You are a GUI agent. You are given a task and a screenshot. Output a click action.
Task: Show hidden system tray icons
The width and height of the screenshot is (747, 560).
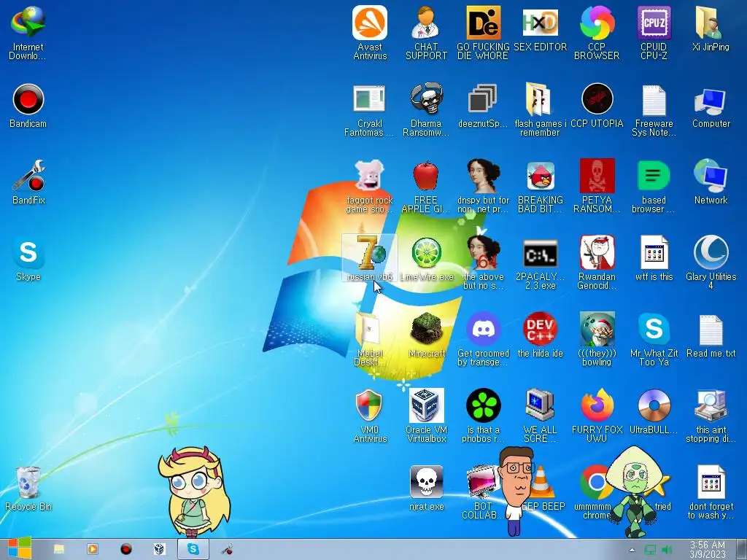pyautogui.click(x=632, y=550)
